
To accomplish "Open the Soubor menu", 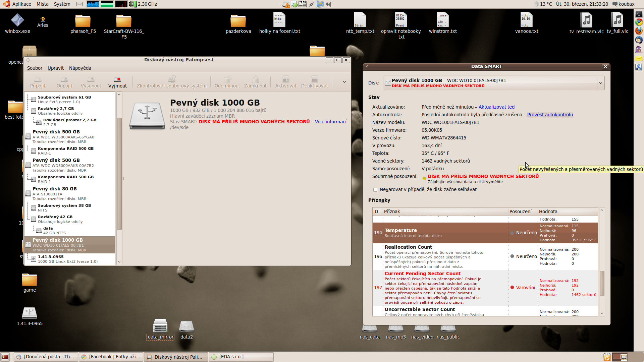I will tap(35, 68).
